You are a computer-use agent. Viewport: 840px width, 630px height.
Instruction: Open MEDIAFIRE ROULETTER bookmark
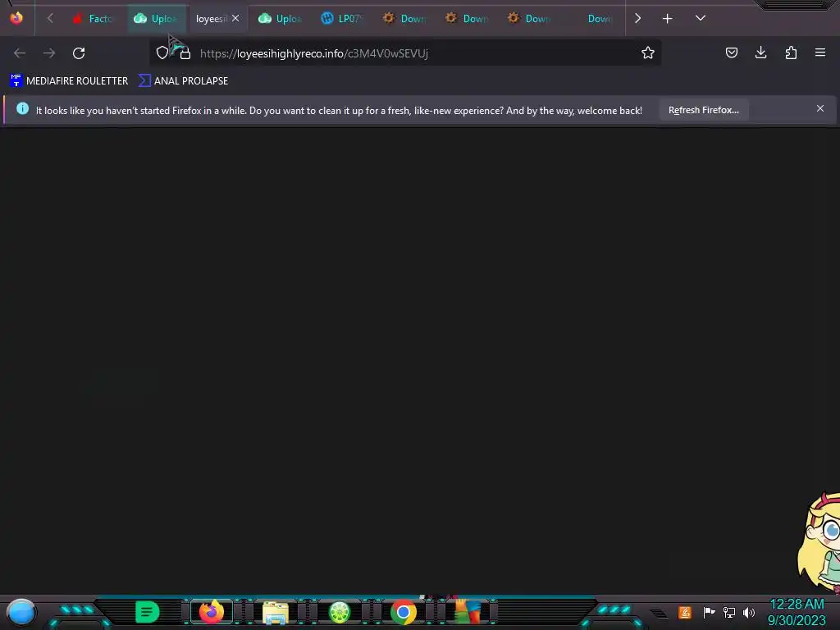tap(69, 81)
